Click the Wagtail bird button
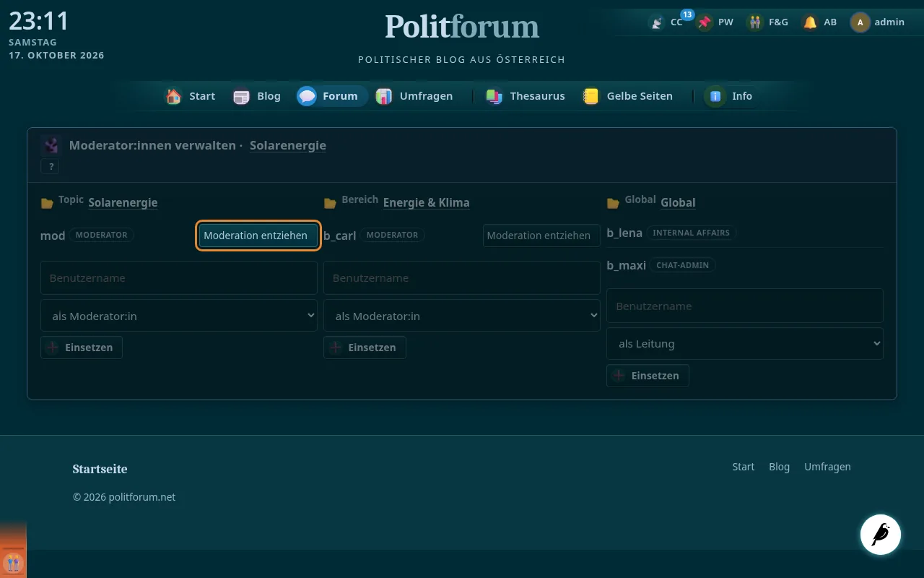The height and width of the screenshot is (578, 924). click(881, 535)
